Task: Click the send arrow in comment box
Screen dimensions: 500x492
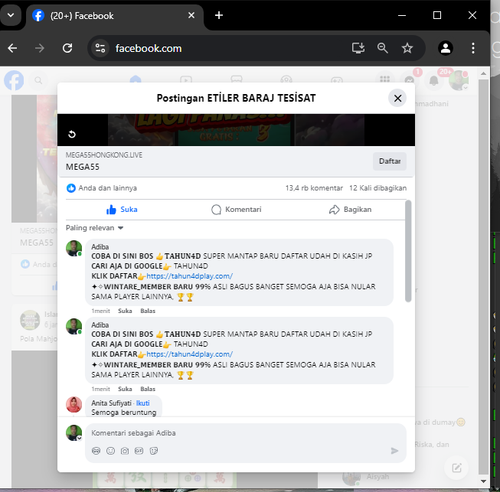Action: tap(395, 451)
